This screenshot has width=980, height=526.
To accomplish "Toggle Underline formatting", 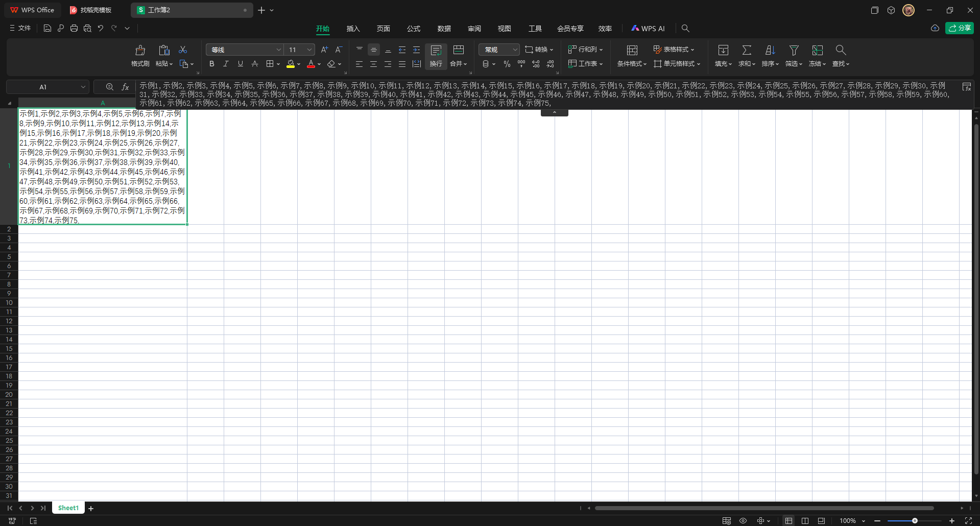I will point(240,64).
